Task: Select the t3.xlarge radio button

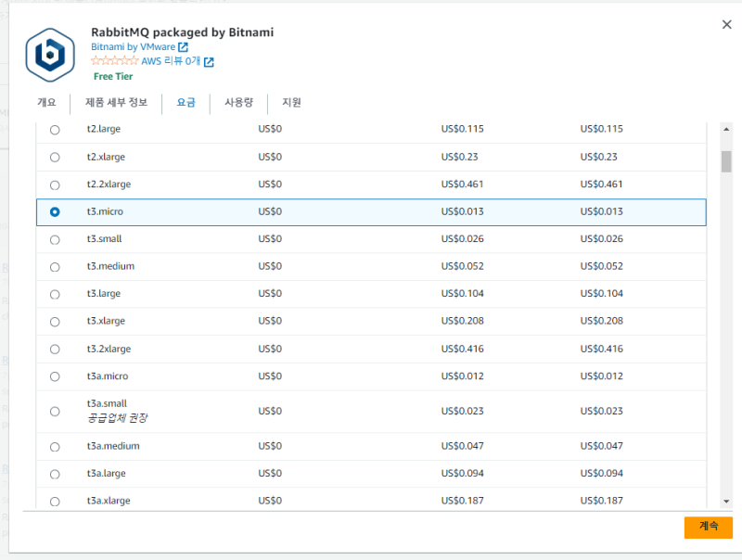Action: pos(55,322)
